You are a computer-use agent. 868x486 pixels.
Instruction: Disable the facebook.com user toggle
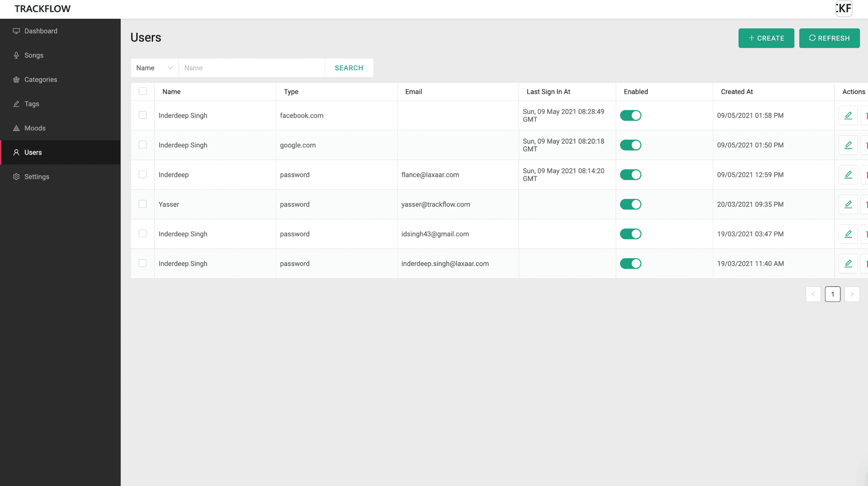631,115
